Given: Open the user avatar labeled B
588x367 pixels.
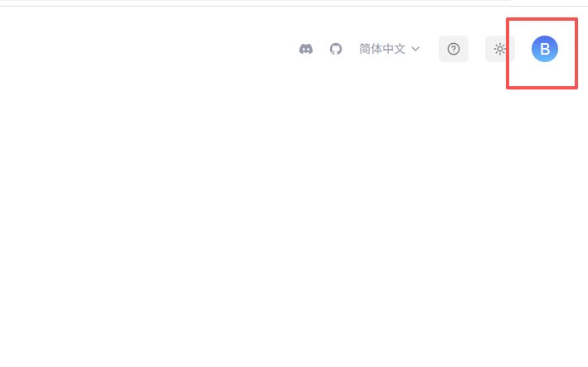Looking at the screenshot, I should click(545, 49).
